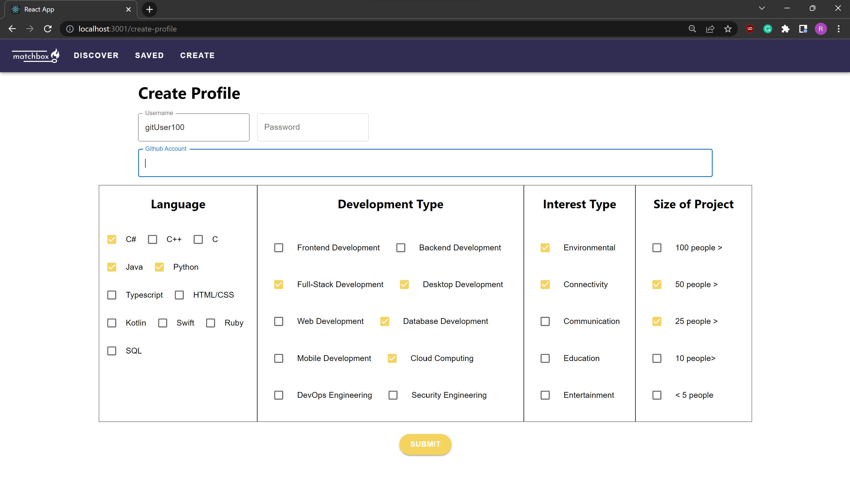Bookmark this page with the star icon
Viewport: 850px width, 504px height.
pos(728,29)
